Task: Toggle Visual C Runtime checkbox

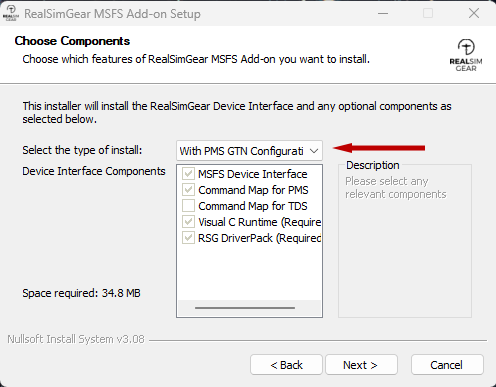Action: pyautogui.click(x=188, y=222)
